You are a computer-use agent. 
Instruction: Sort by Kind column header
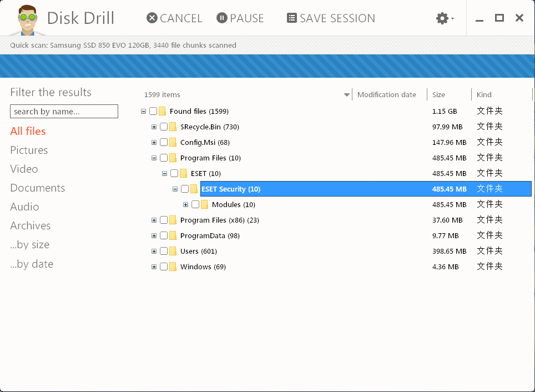(484, 94)
